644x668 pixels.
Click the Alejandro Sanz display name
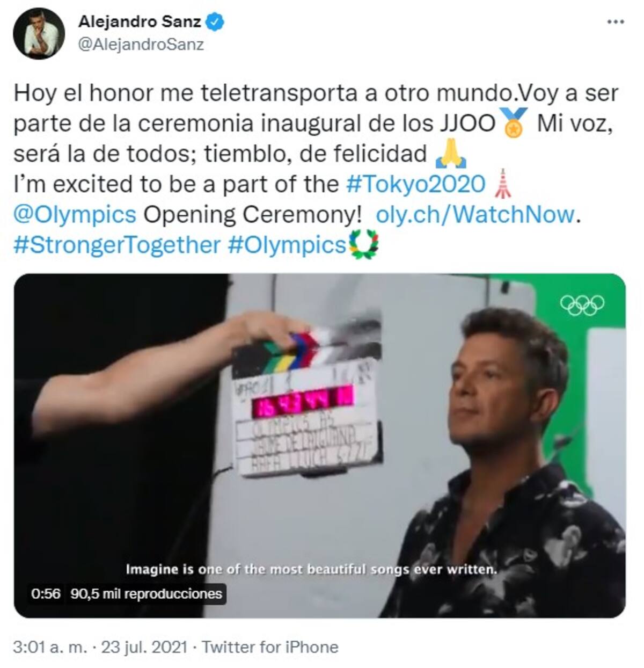click(140, 22)
